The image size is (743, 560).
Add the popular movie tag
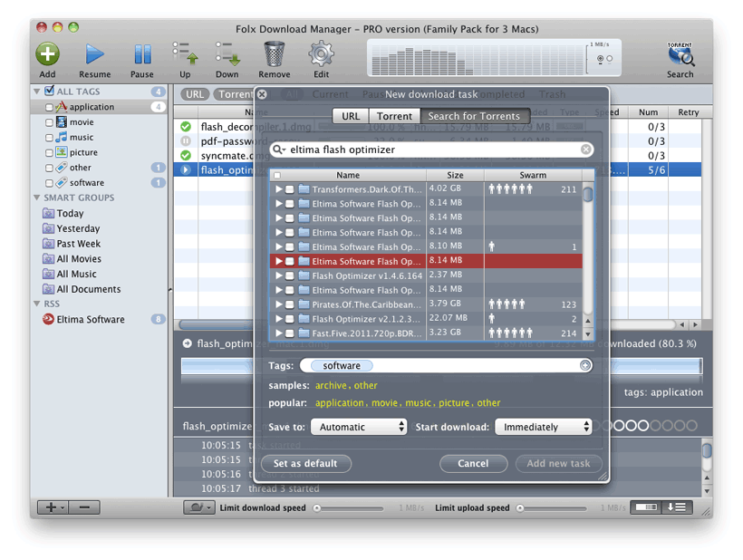(384, 402)
